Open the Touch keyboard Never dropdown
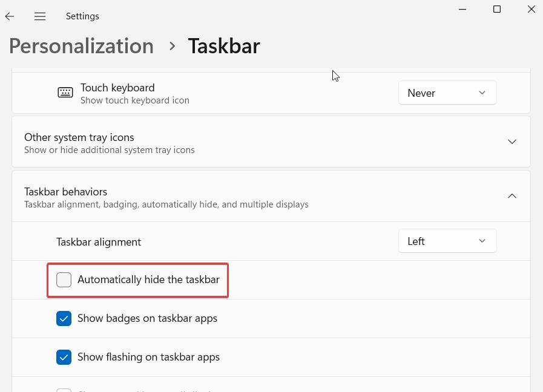This screenshot has width=543, height=392. coord(447,93)
